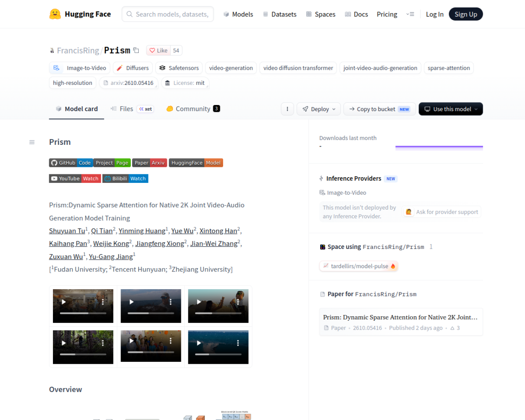This screenshot has width=525, height=420.
Task: Open options menu of the bottom-middle video
Action: click(x=170, y=341)
